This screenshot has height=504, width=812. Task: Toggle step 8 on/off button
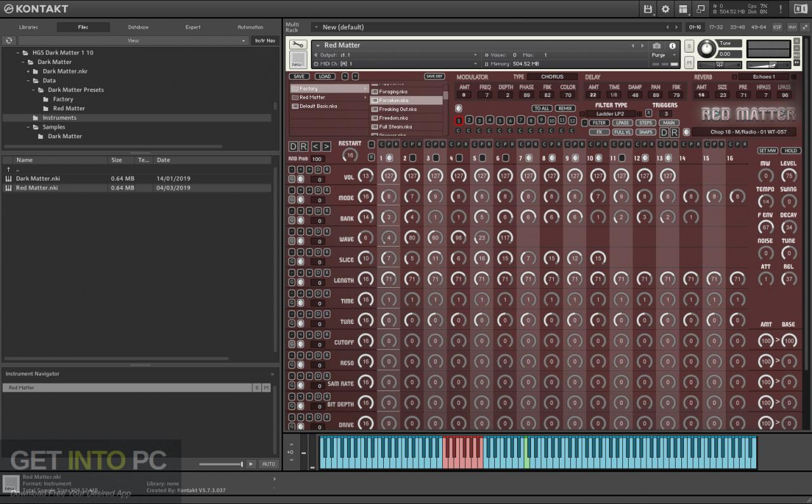pos(552,158)
